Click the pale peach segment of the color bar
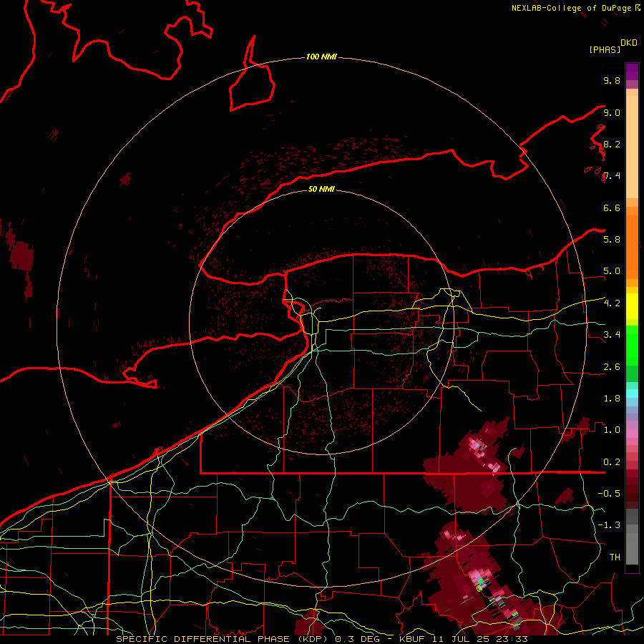The image size is (644, 644). point(632,148)
